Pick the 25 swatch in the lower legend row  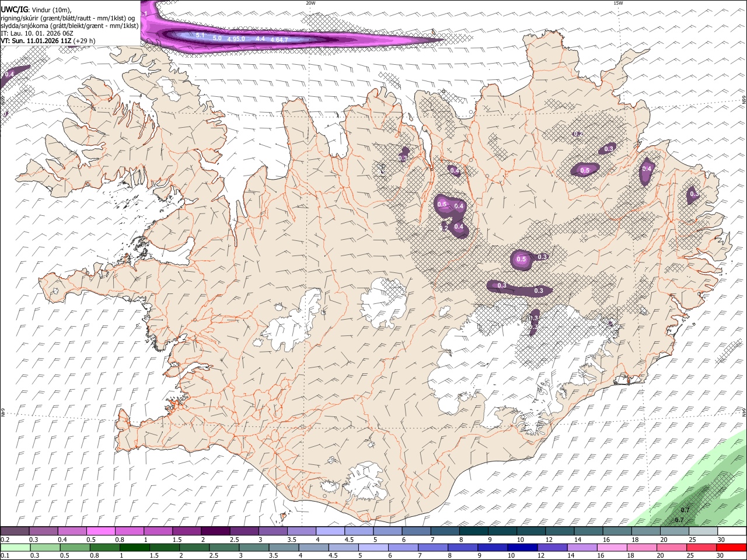(702, 548)
